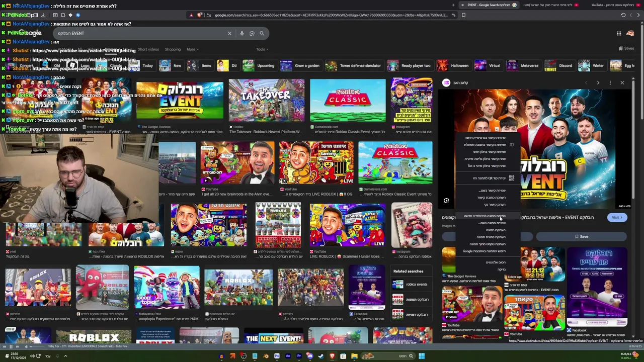Expand the More search filters dropdown
The image size is (644, 362).
point(193,49)
